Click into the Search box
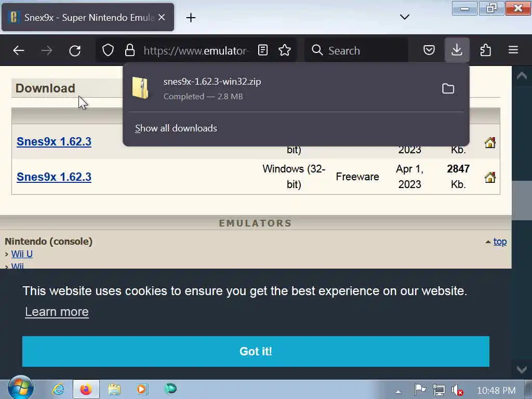 pyautogui.click(x=356, y=50)
